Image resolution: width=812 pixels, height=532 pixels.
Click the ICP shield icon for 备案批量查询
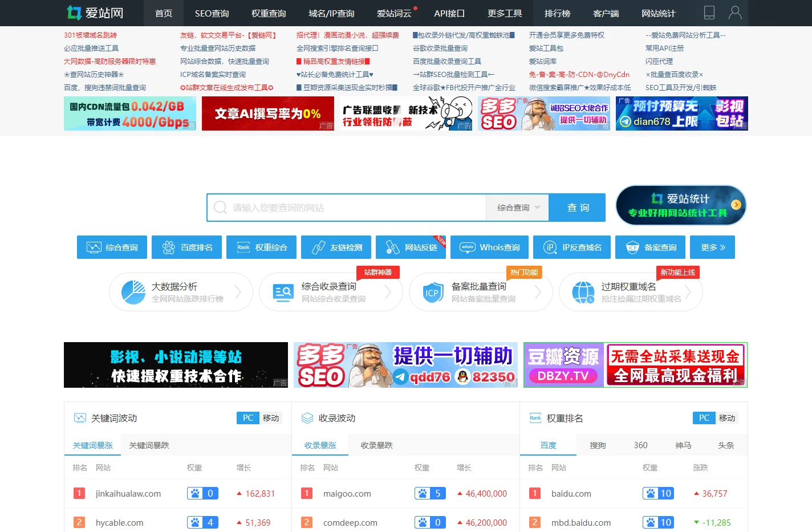tap(432, 293)
